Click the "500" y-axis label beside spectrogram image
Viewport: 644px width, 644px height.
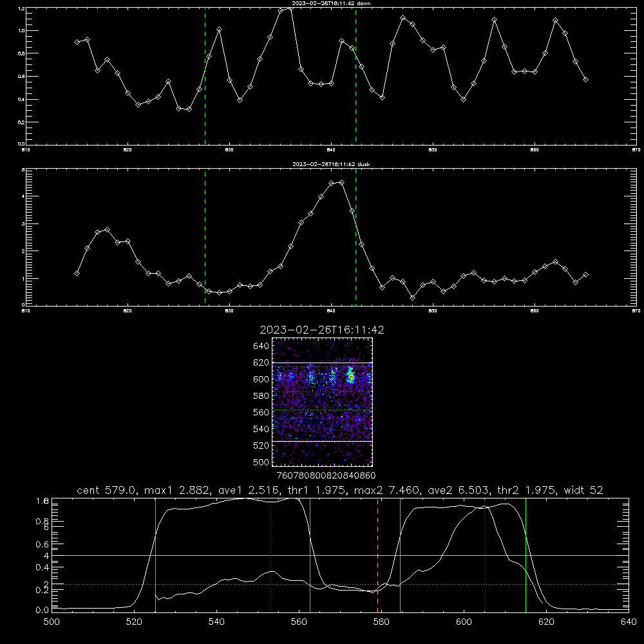click(261, 462)
